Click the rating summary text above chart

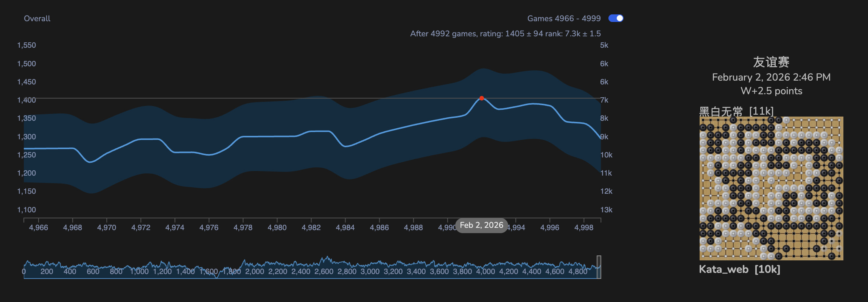[505, 34]
